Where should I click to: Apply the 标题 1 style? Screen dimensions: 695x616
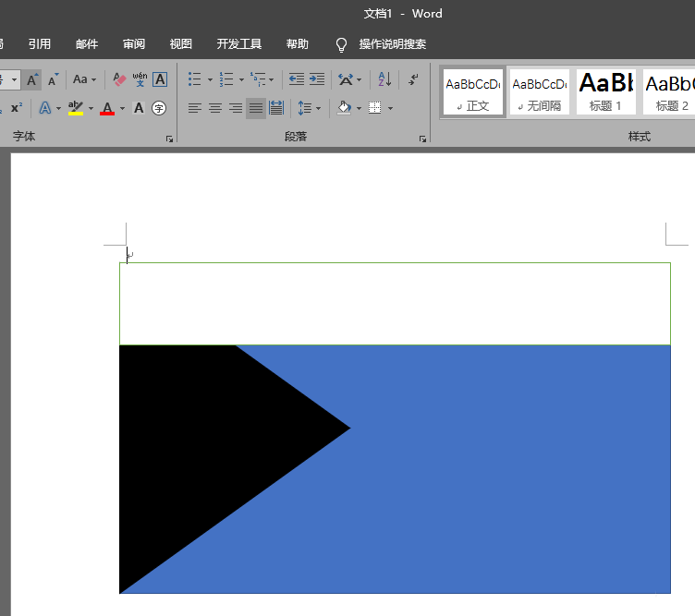(x=606, y=91)
